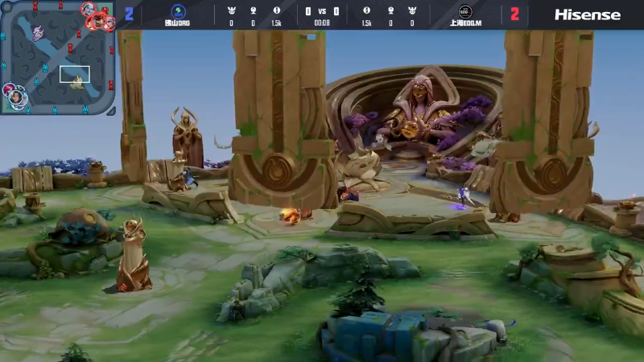Select the right team's tower count icon
Screen dimensions: 644x362
(x=390, y=11)
